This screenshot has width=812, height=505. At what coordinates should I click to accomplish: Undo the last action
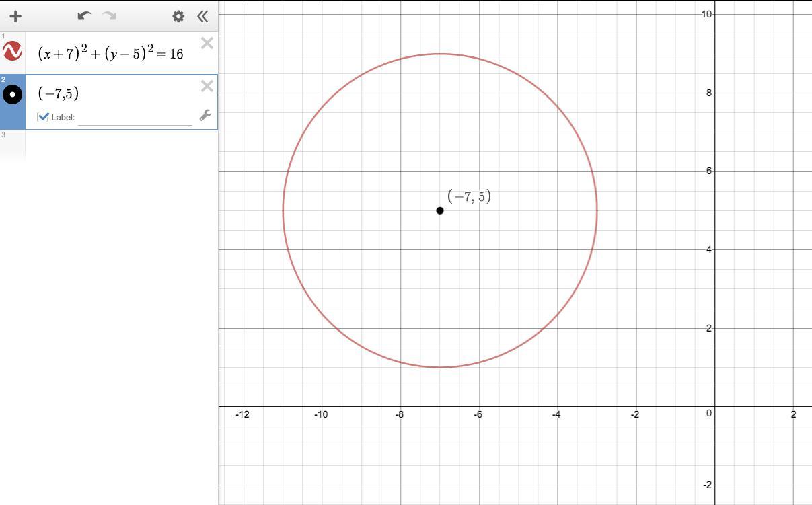(x=84, y=15)
